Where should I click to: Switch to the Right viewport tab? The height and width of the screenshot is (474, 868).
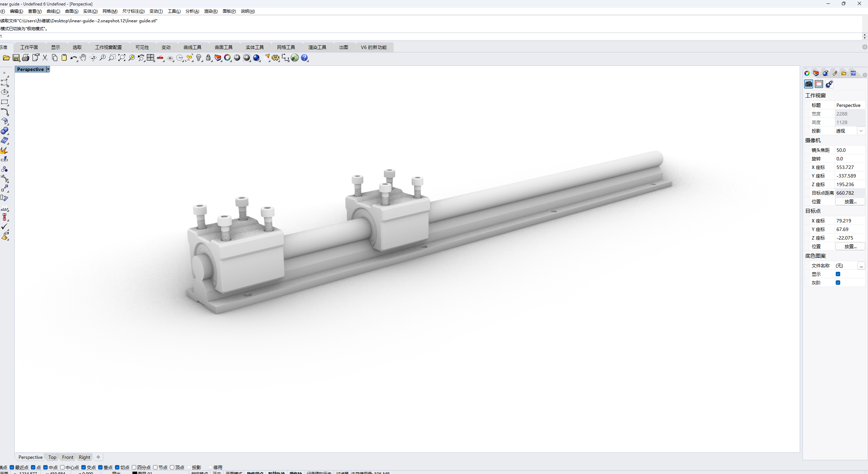84,457
